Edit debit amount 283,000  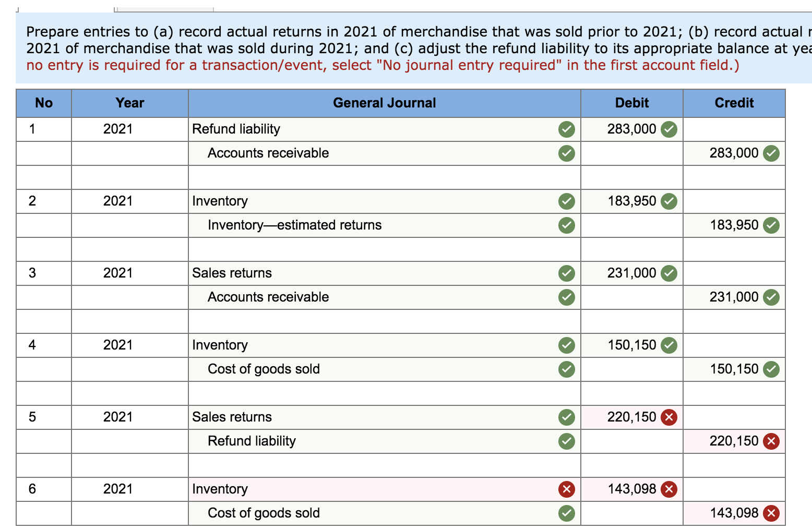tap(632, 129)
